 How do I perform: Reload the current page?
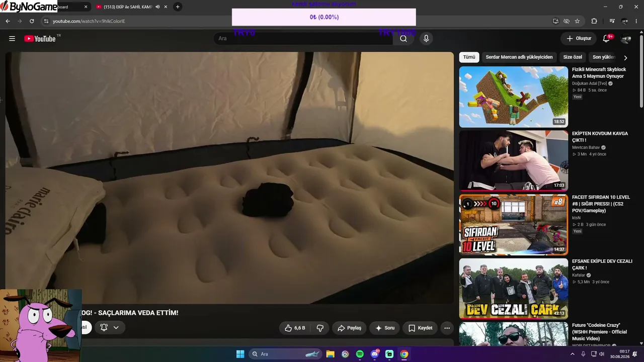(32, 21)
